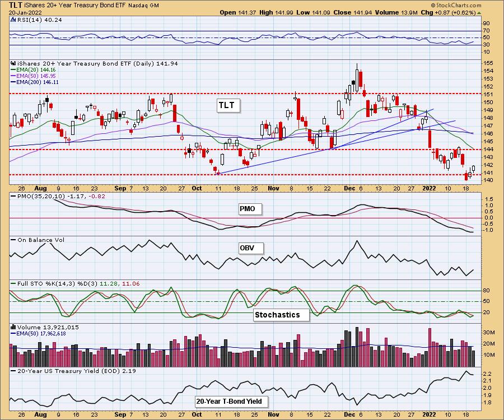The width and height of the screenshot is (504, 420).
Task: Click the iShares (Daily) 141.94 price legend
Action: (97, 64)
